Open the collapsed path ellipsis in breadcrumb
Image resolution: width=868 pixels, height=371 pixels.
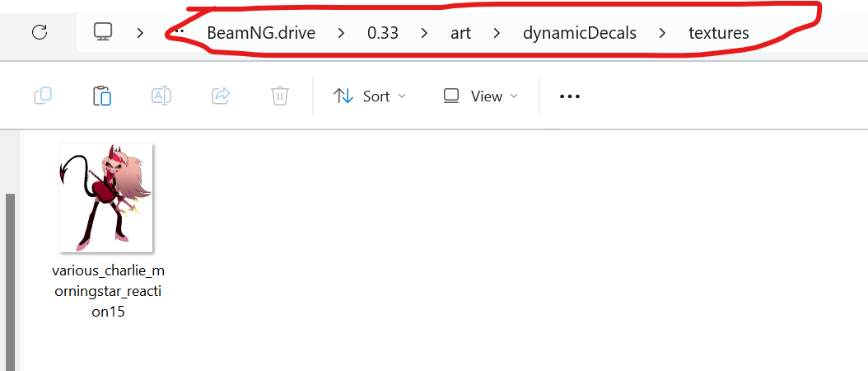[178, 32]
